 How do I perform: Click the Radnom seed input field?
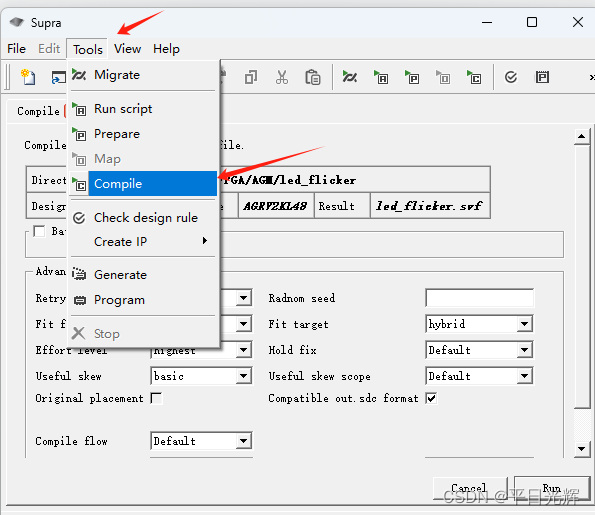coord(479,298)
